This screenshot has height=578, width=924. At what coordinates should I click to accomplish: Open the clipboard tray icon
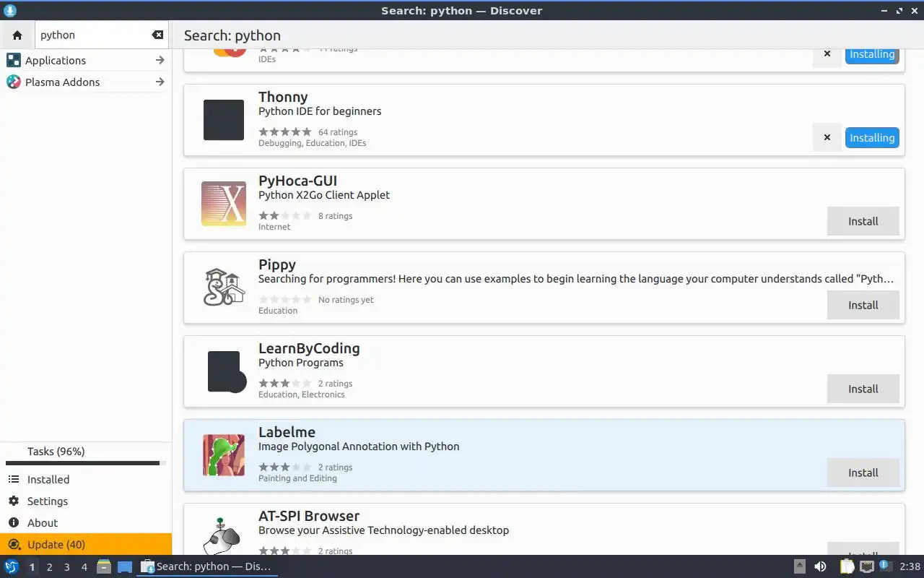[x=847, y=566]
